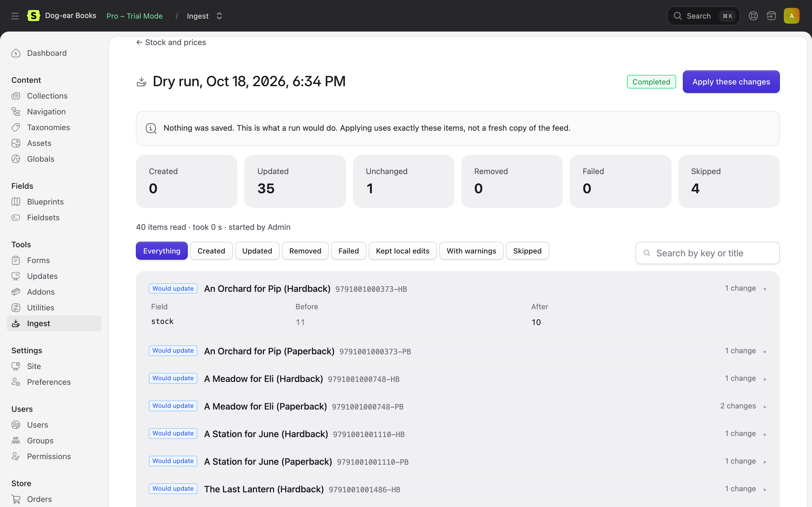Click the Dog-ear Books logo icon
Viewport: 812px width, 507px height.
pos(34,16)
